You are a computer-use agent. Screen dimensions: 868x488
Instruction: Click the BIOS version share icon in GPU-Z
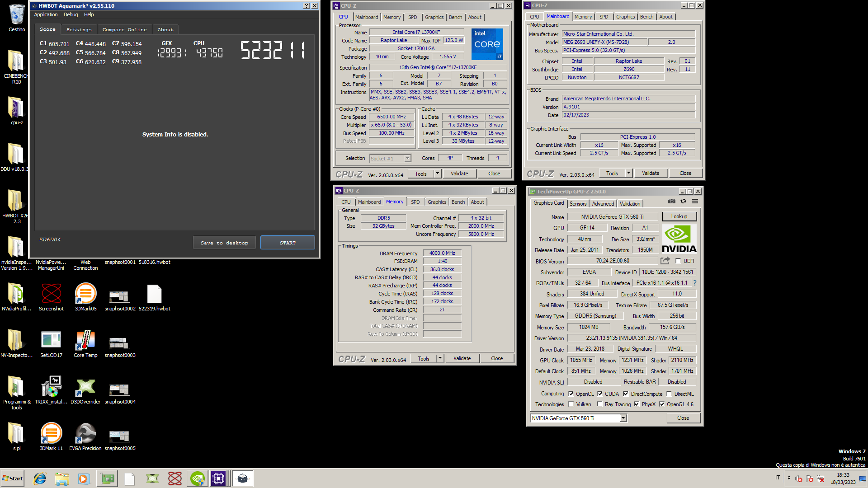(665, 261)
